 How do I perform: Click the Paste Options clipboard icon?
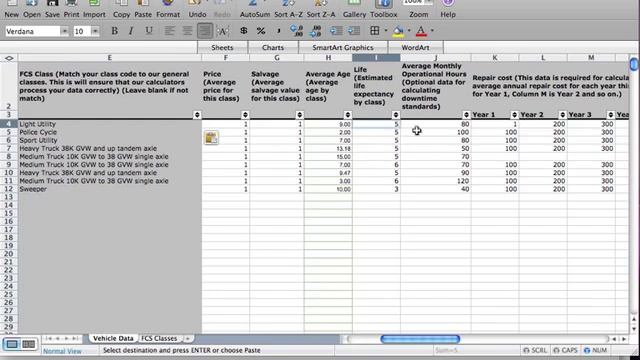tap(211, 138)
